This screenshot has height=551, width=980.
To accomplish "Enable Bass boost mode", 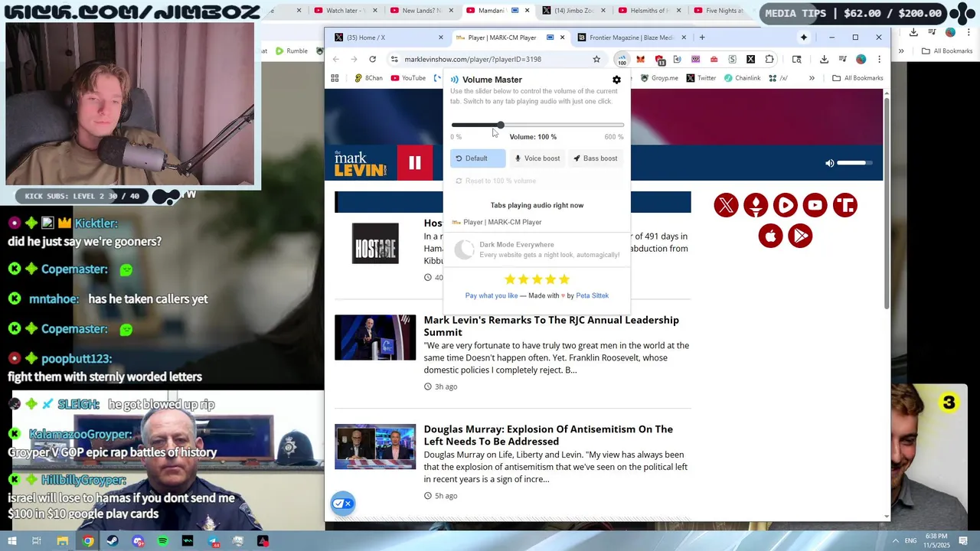I will [596, 158].
